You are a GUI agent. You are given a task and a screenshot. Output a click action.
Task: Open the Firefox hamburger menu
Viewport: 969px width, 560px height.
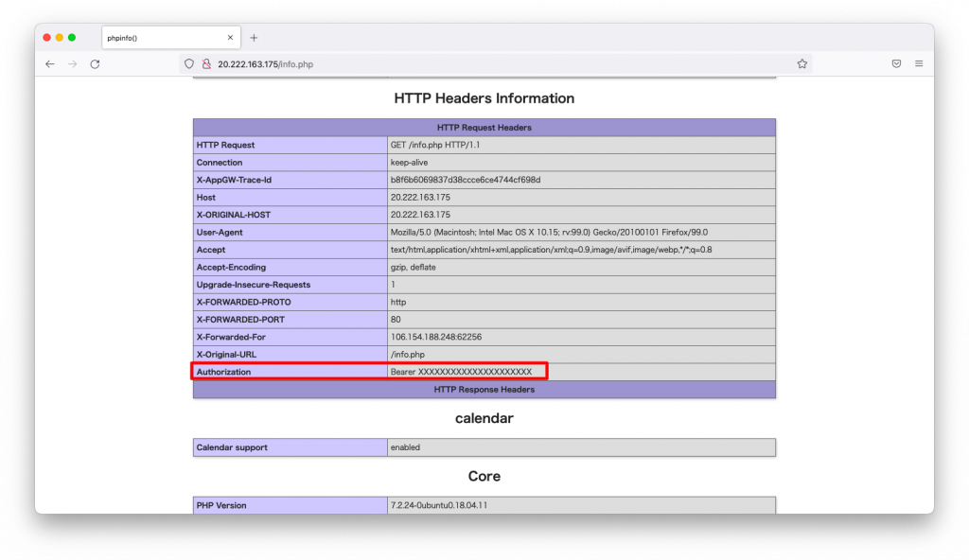pyautogui.click(x=919, y=64)
